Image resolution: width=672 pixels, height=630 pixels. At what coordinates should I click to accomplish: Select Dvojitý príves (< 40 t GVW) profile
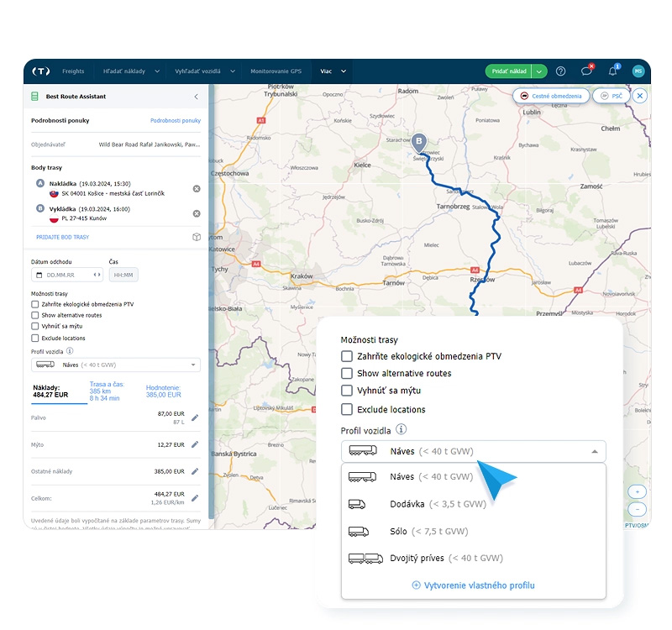click(474, 558)
